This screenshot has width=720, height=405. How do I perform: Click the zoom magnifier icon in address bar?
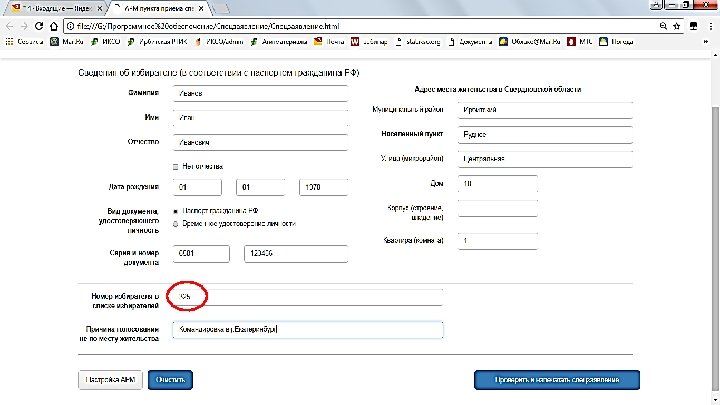663,26
